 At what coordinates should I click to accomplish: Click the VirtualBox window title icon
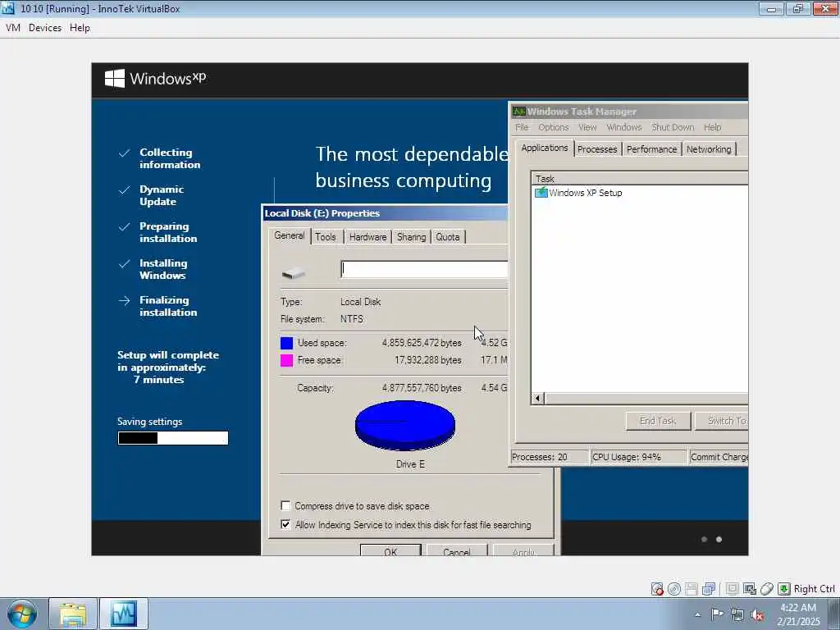pyautogui.click(x=8, y=8)
